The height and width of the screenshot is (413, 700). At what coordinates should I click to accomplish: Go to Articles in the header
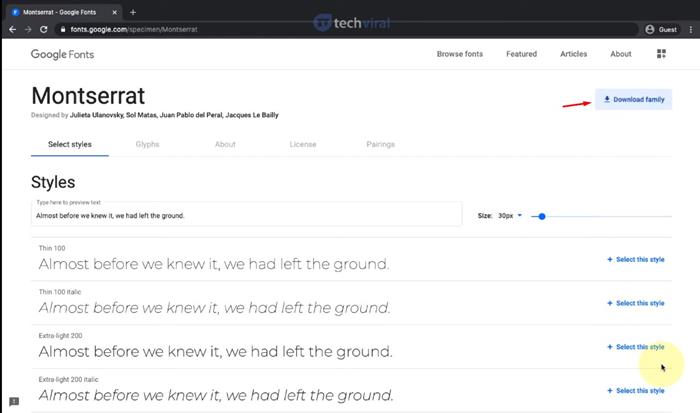pyautogui.click(x=574, y=54)
